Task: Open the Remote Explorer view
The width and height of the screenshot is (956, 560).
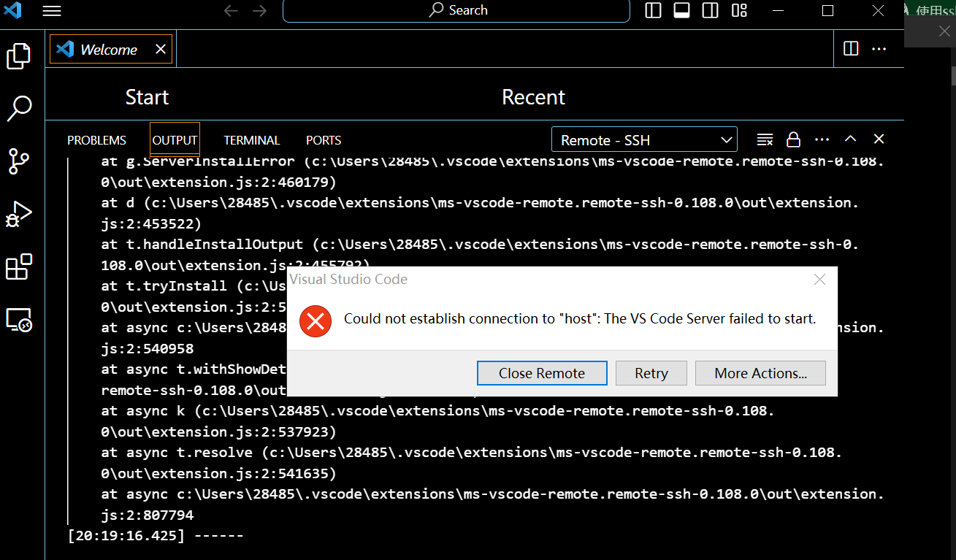Action: pyautogui.click(x=19, y=320)
